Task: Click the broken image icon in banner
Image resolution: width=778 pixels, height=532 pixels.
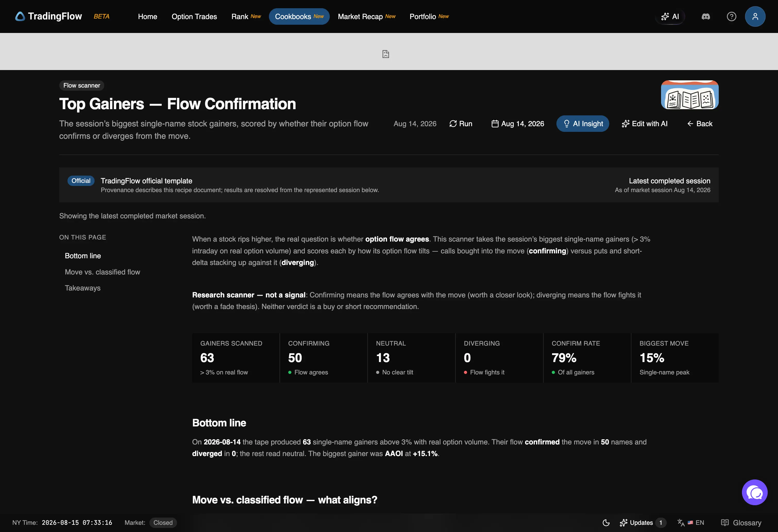Action: tap(386, 54)
